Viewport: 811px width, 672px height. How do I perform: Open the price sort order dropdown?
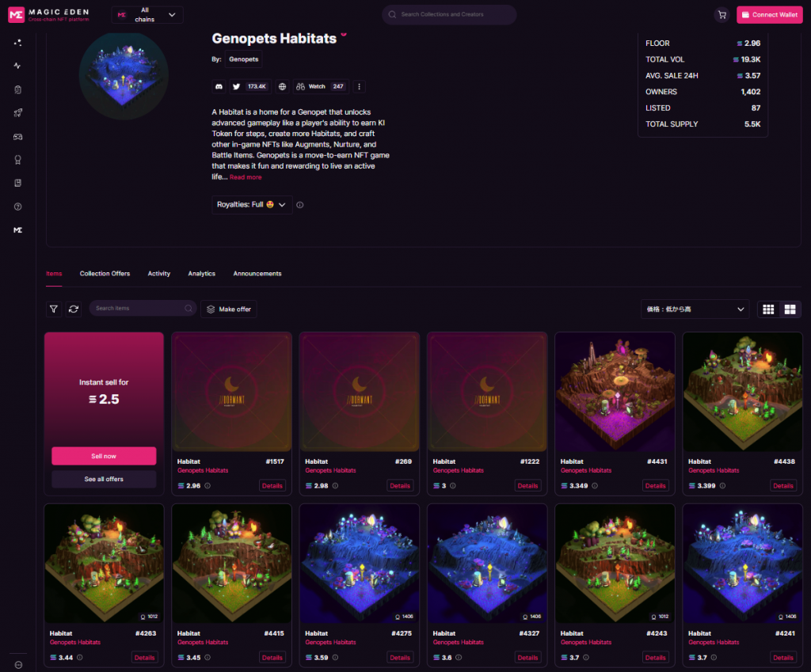695,309
